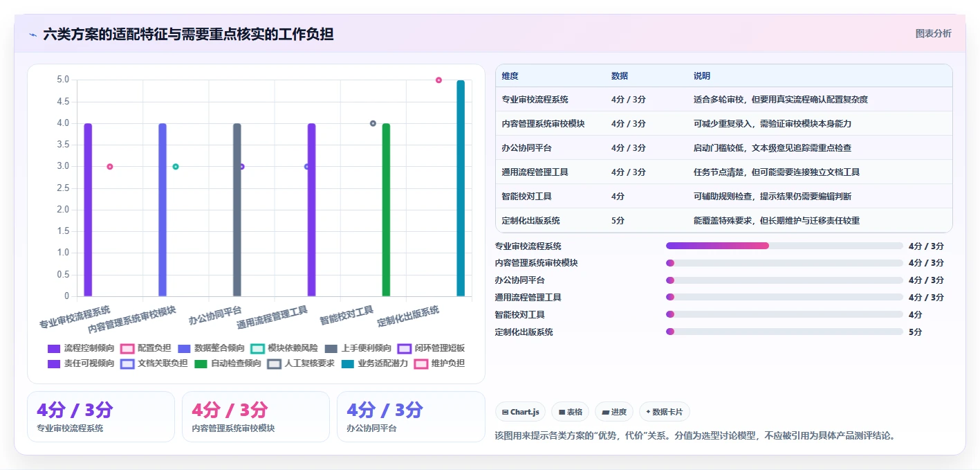Click the gray data point near the green bar
Image resolution: width=980 pixels, height=470 pixels.
coord(373,123)
